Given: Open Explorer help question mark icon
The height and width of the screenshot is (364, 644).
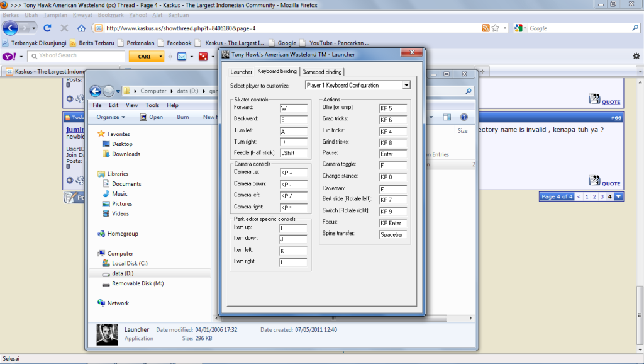Looking at the screenshot, I should [464, 117].
